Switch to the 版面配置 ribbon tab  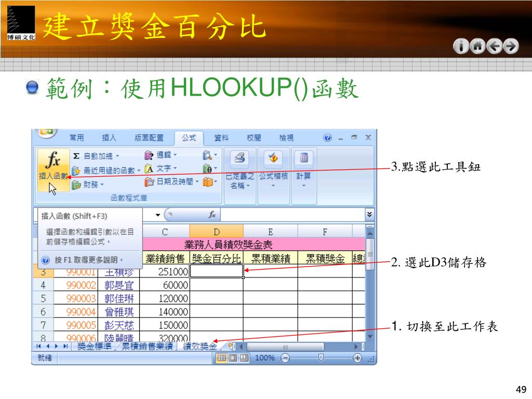[149, 138]
